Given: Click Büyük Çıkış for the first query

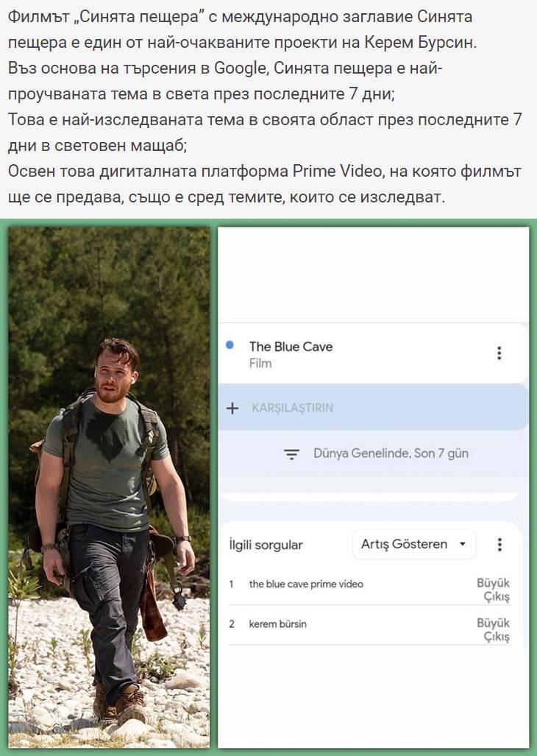Looking at the screenshot, I should (x=493, y=590).
